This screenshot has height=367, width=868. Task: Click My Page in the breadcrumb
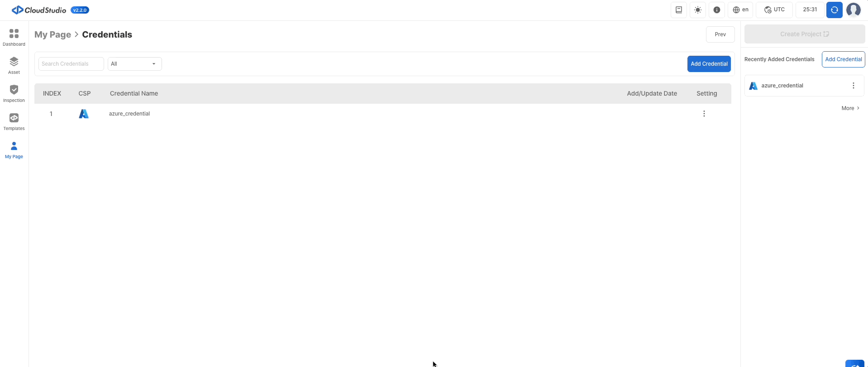52,34
